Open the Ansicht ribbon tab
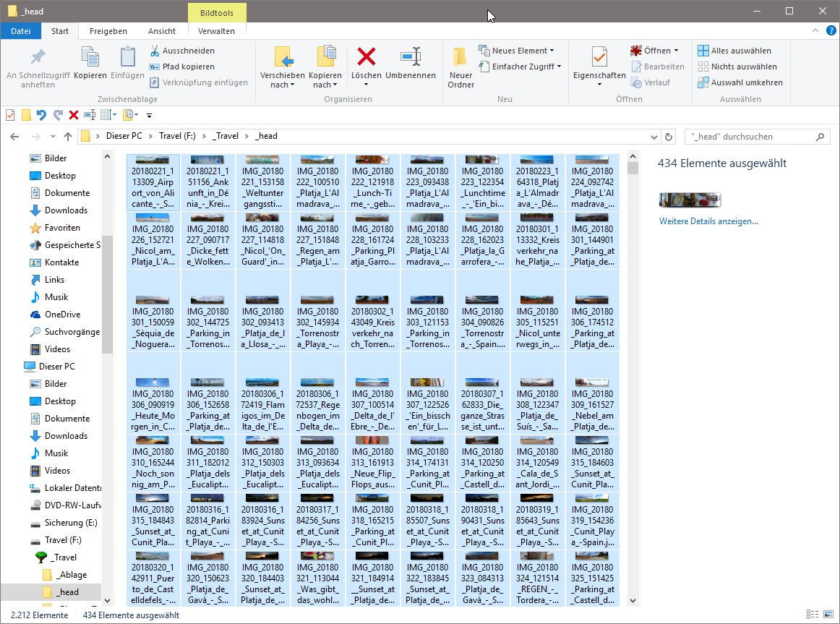The image size is (840, 624). point(161,31)
